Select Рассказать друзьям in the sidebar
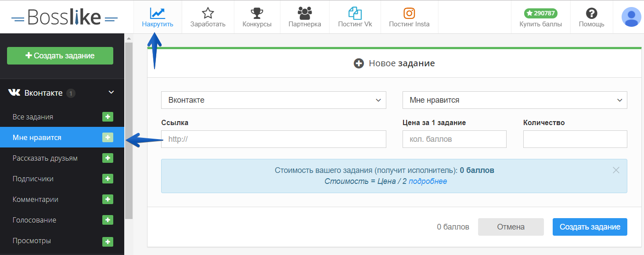Viewport: 644px width, 255px height. pyautogui.click(x=45, y=158)
